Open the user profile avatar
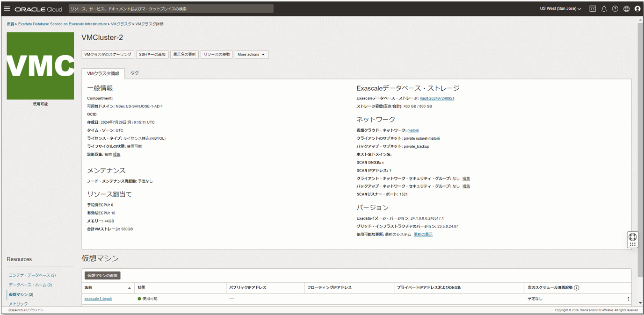 [x=637, y=9]
